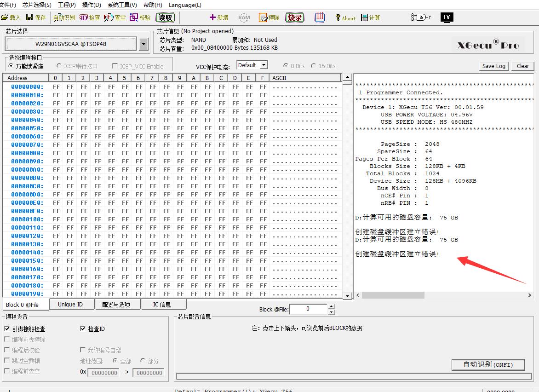The width and height of the screenshot is (539, 392).
Task: Click the 载入 (Load) file toolbar icon
Action: [11, 17]
